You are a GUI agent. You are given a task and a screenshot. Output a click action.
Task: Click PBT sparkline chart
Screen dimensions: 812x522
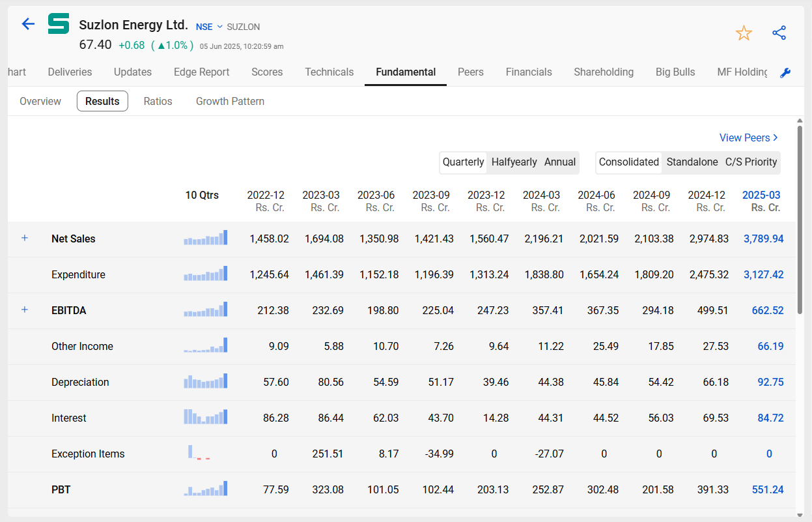tap(206, 489)
